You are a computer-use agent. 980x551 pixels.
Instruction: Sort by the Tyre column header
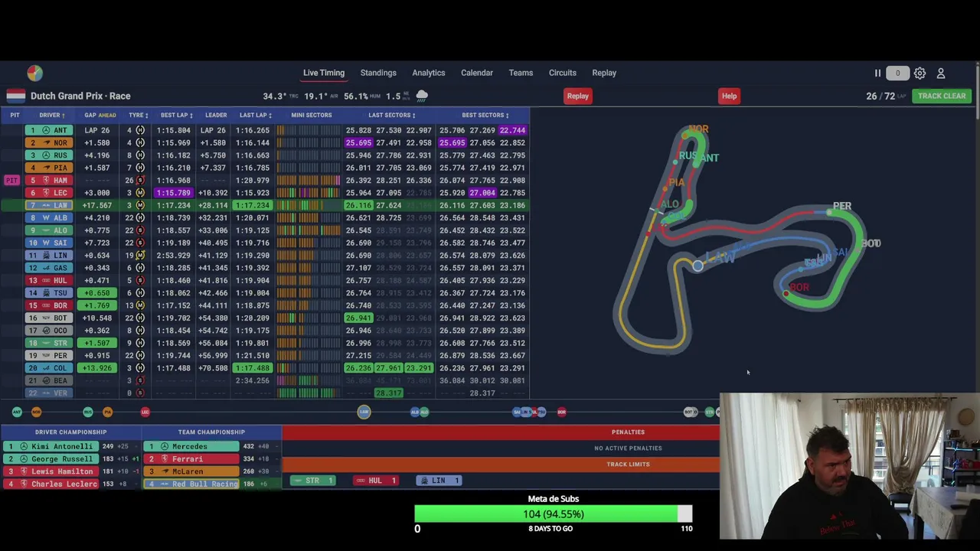(138, 116)
